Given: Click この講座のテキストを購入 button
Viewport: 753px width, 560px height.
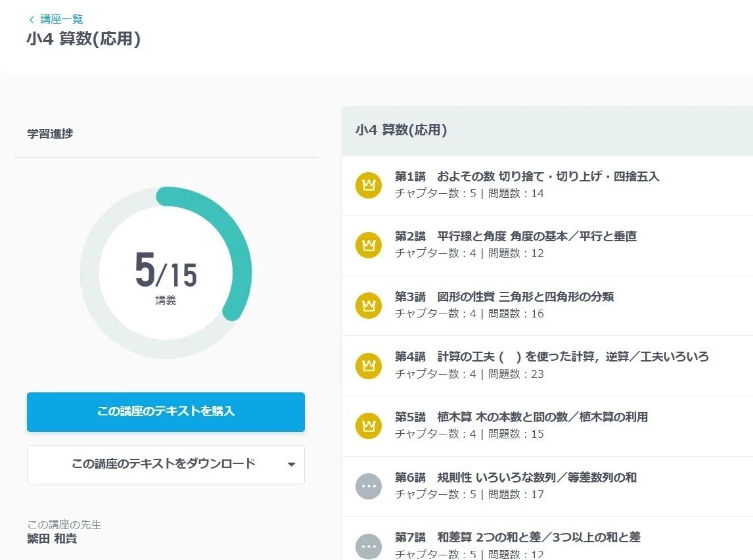Looking at the screenshot, I should 166,411.
